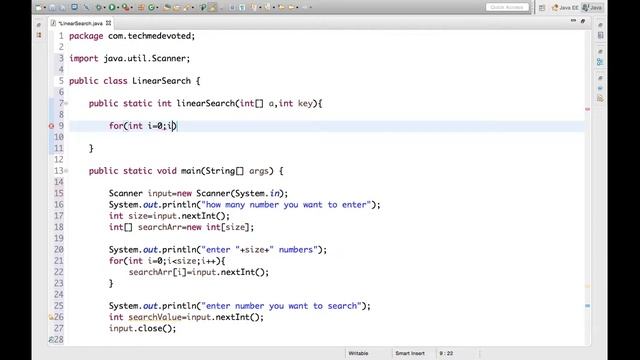The width and height of the screenshot is (640, 360).
Task: Open the Next Annotation dropdown arrow
Action: click(260, 7)
